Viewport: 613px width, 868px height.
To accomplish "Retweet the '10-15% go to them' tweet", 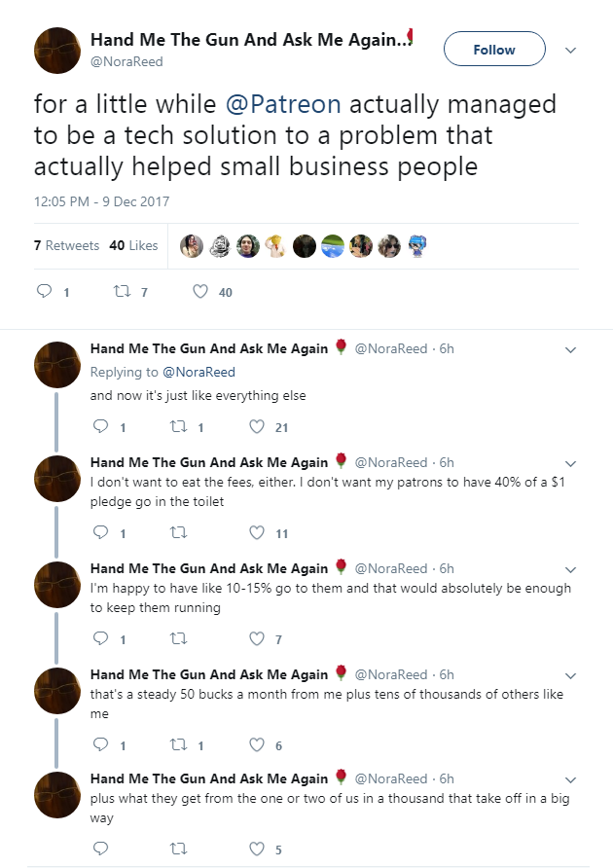I will click(x=178, y=638).
